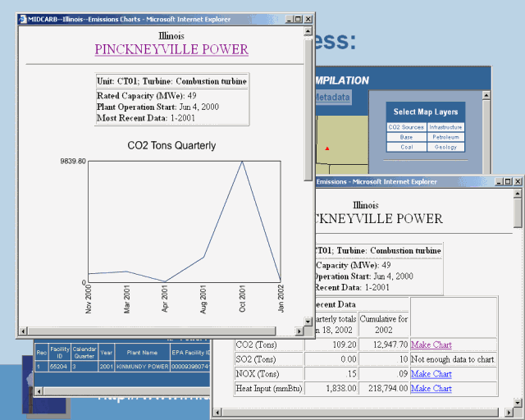Click the up arrow of the Emissions window vertical scrollbar
The image size is (525, 420).
click(x=518, y=194)
